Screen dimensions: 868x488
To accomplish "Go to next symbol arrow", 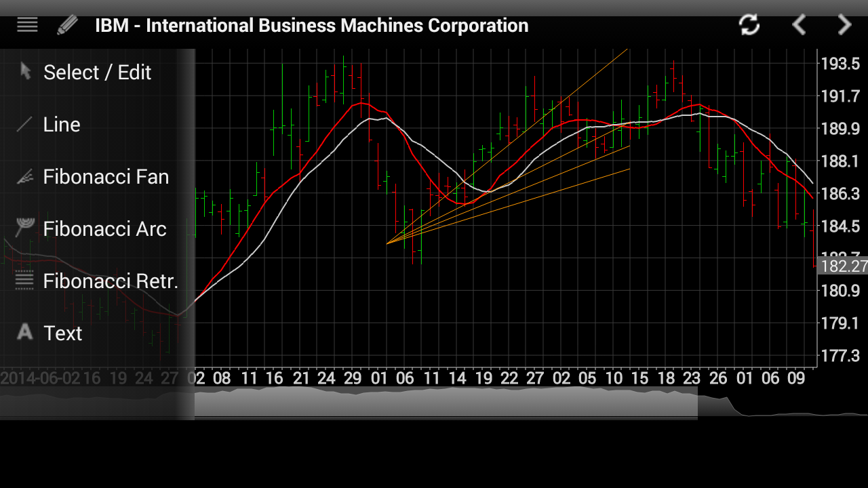I will (x=844, y=26).
